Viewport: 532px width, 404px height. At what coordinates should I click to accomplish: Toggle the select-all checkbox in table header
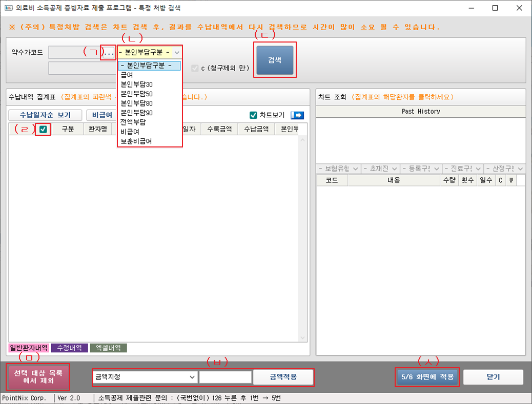point(43,130)
